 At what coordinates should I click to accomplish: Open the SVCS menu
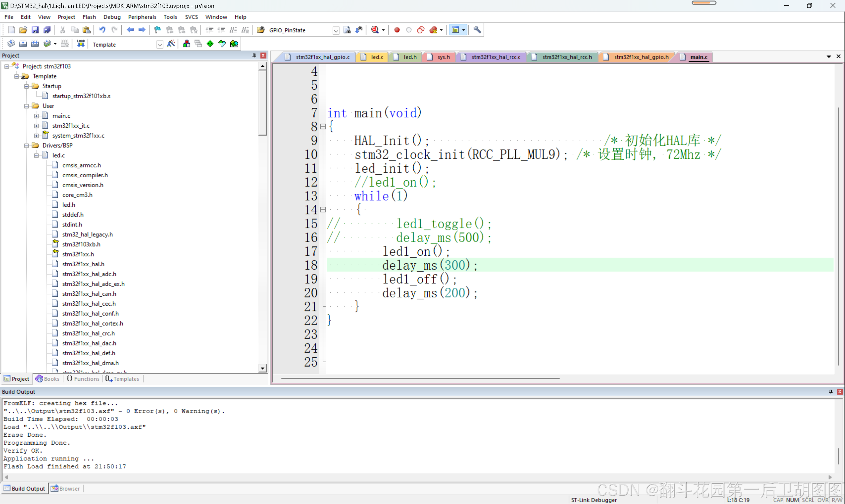[191, 17]
